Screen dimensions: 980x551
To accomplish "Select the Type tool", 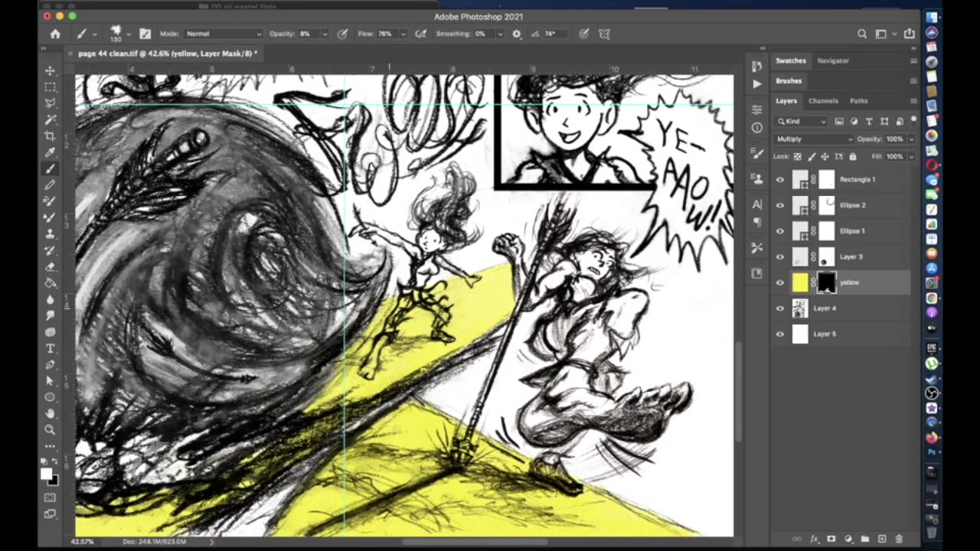I will coord(51,348).
